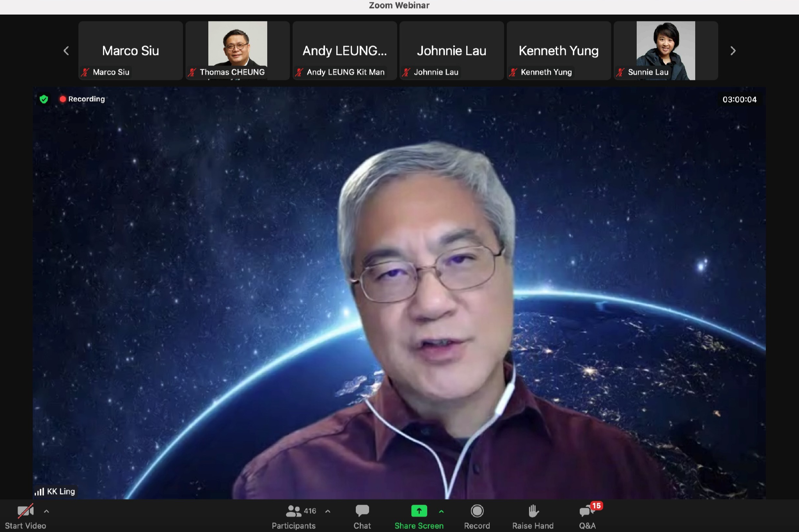The height and width of the screenshot is (532, 799).
Task: Expand the video options caret
Action: coord(46,511)
